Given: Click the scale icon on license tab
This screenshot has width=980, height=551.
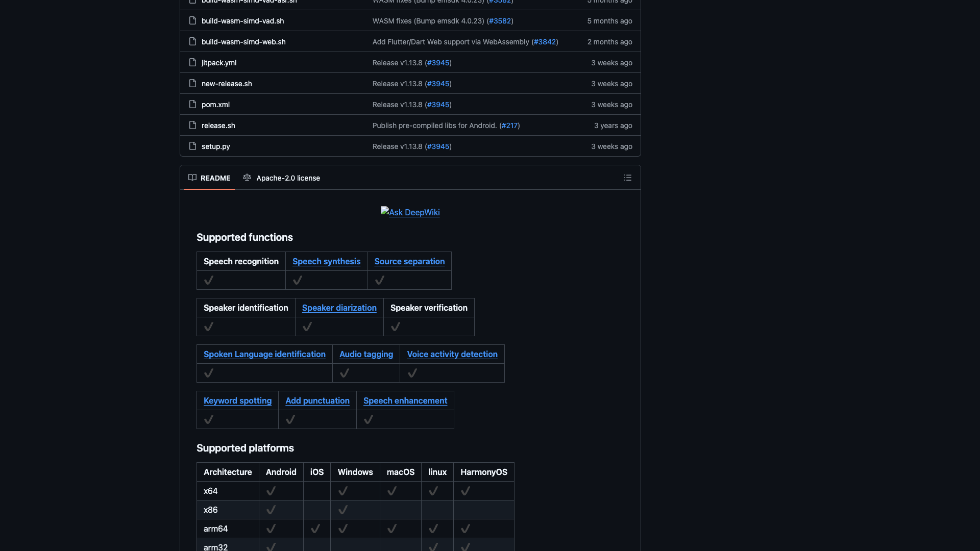Looking at the screenshot, I should (247, 178).
